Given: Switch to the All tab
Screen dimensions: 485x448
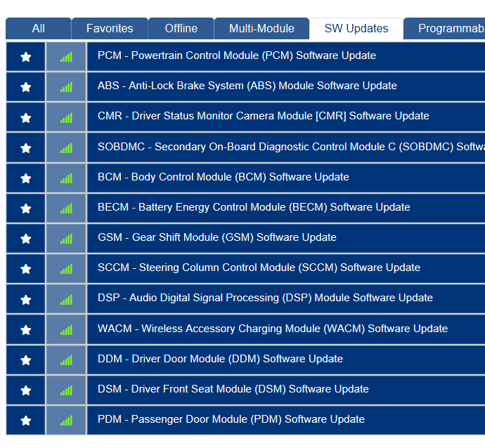Looking at the screenshot, I should point(38,29).
